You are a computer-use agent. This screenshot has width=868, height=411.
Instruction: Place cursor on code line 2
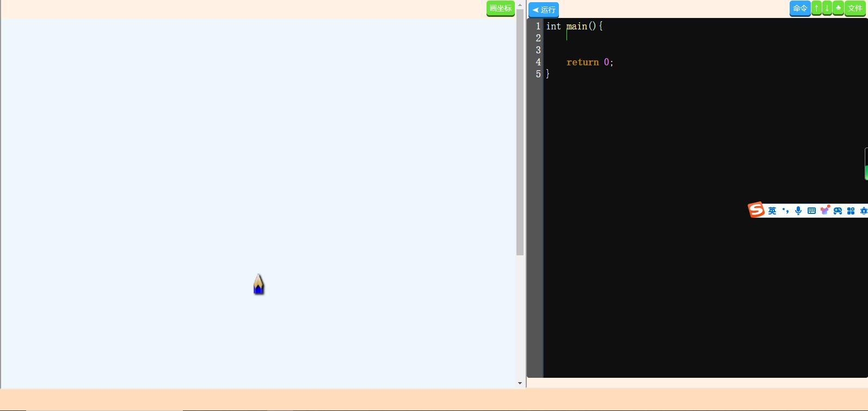click(705, 38)
